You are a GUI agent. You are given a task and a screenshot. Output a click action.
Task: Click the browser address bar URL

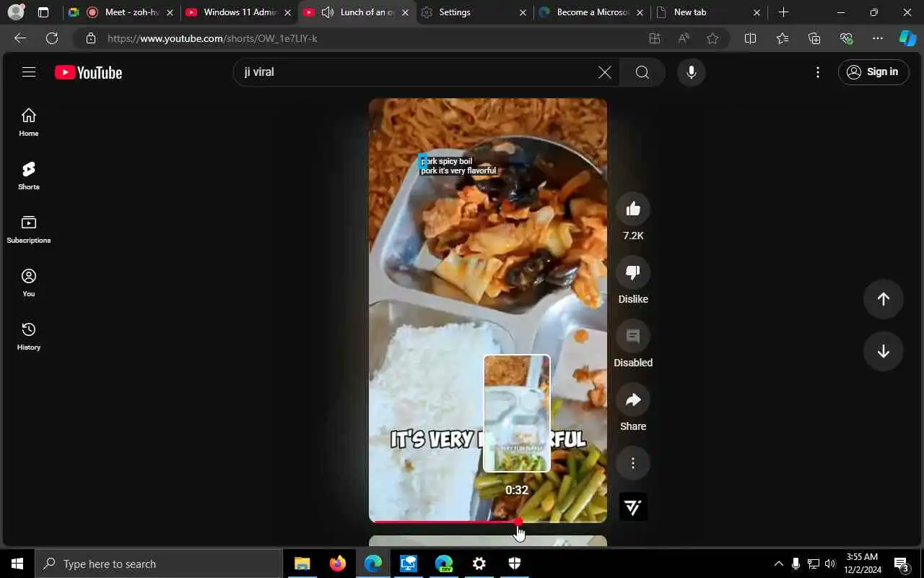212,38
